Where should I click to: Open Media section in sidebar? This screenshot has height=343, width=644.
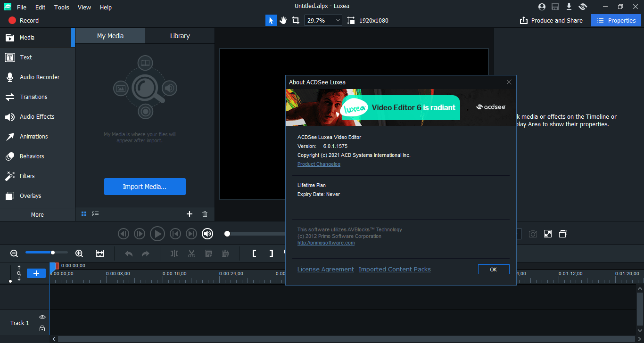(x=37, y=38)
